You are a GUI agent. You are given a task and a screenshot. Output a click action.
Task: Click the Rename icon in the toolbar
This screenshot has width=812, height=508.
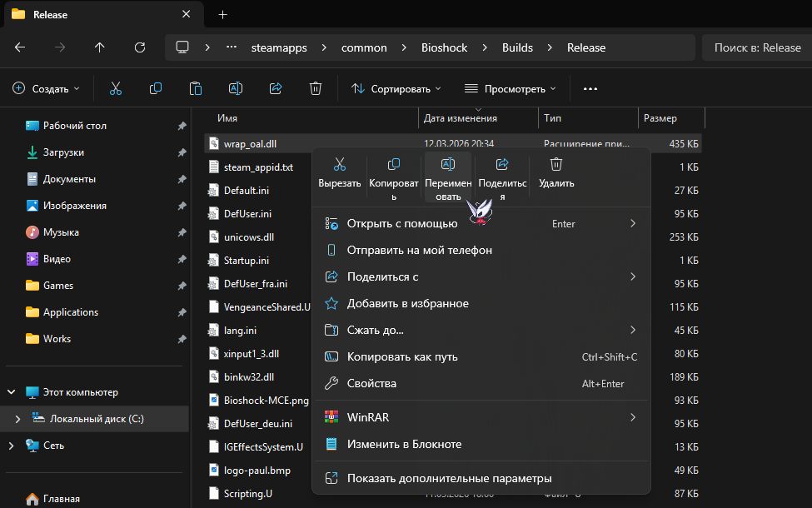[236, 88]
